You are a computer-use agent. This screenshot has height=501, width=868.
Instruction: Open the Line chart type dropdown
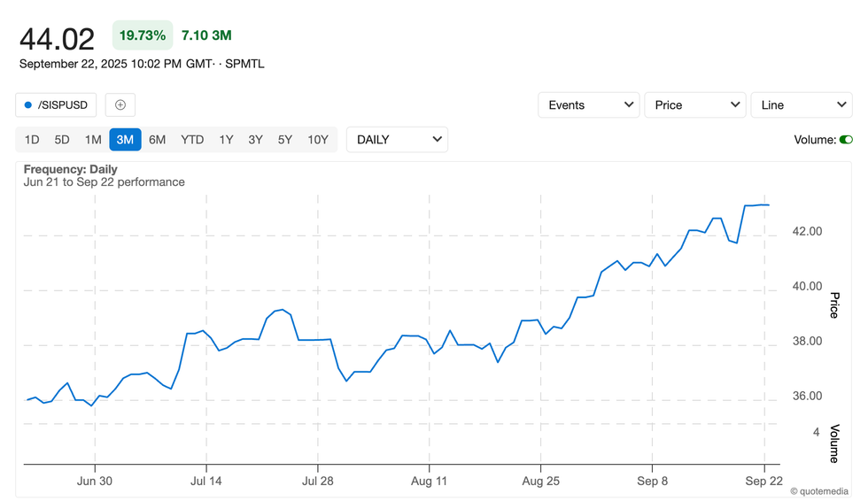coord(802,104)
